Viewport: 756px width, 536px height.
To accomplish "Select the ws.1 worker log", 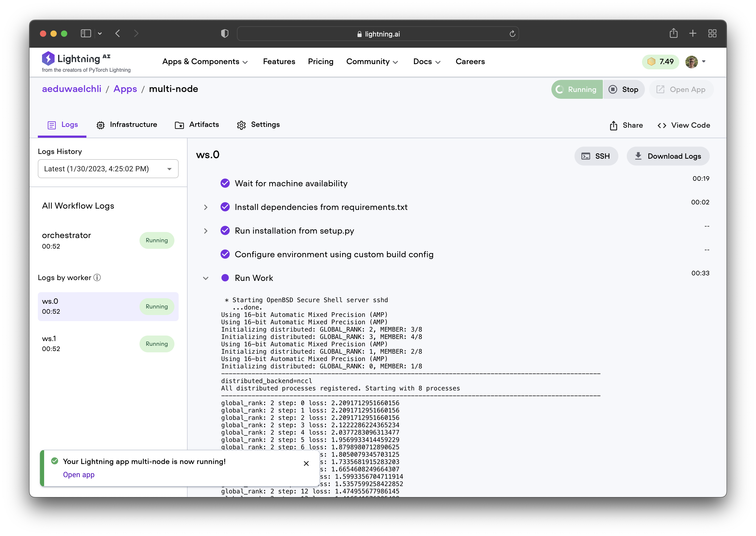I will point(108,344).
